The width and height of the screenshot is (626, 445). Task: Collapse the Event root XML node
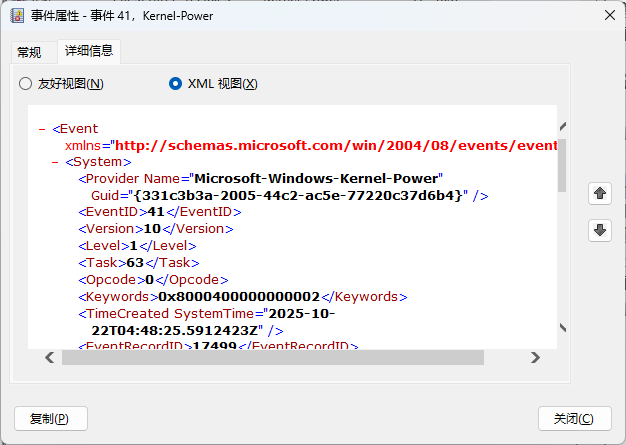click(41, 129)
